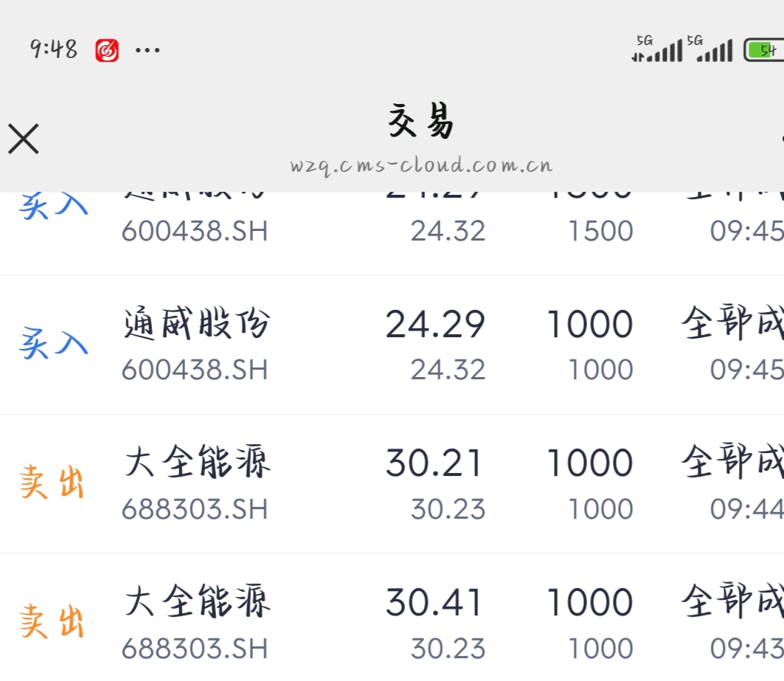Tap 600438.SH code in the 1500-share row
Viewport: 784px width, 681px height.
pos(195,231)
